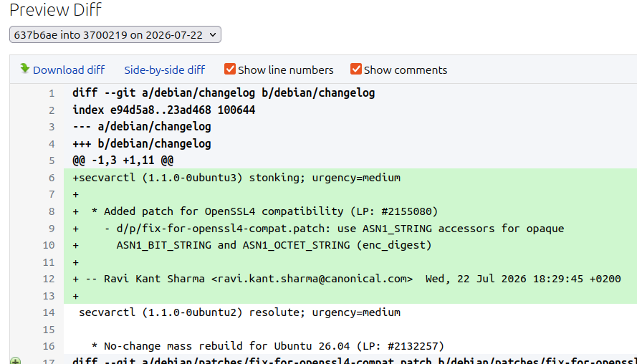Toggle the Show comments checkbox
Screen dimensions: 637x364
(355, 69)
